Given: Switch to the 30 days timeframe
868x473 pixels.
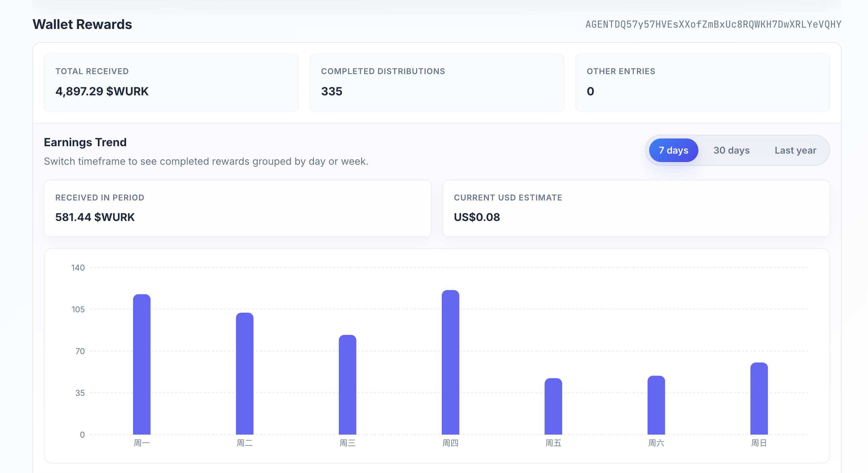Looking at the screenshot, I should pos(731,150).
